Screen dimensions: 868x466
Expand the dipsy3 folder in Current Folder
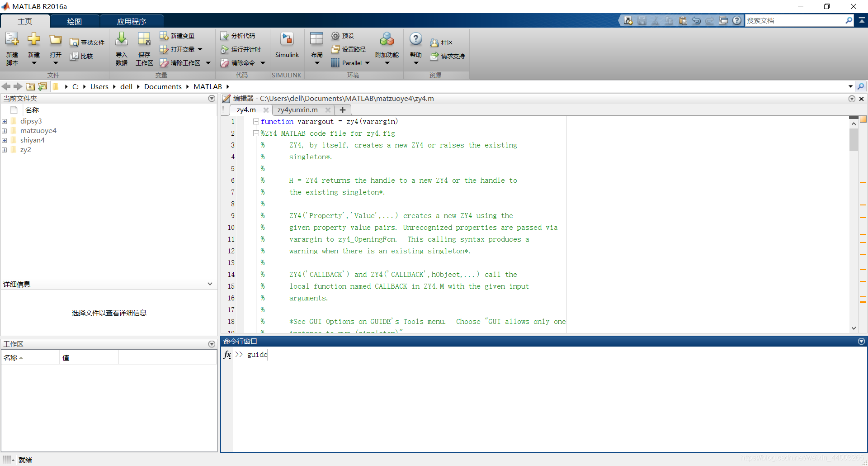point(4,121)
